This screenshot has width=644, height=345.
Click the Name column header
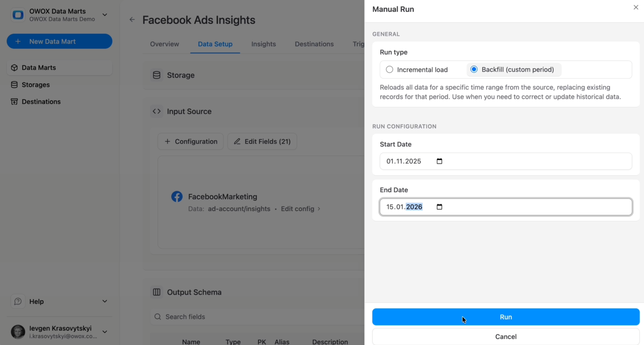(191, 342)
